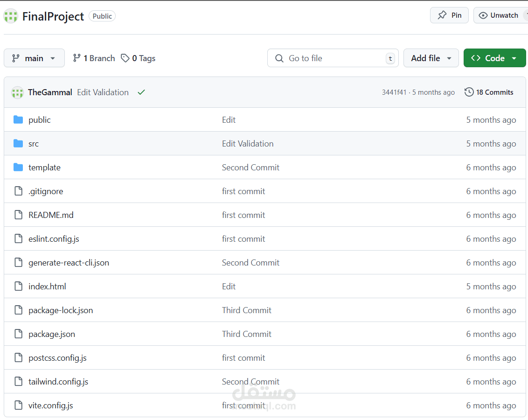View the 1 Branch list
The width and height of the screenshot is (528, 420).
(94, 58)
